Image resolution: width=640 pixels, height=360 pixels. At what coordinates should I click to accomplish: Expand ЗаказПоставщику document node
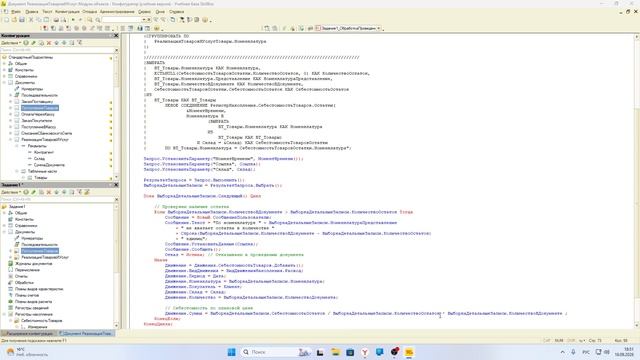[11, 102]
